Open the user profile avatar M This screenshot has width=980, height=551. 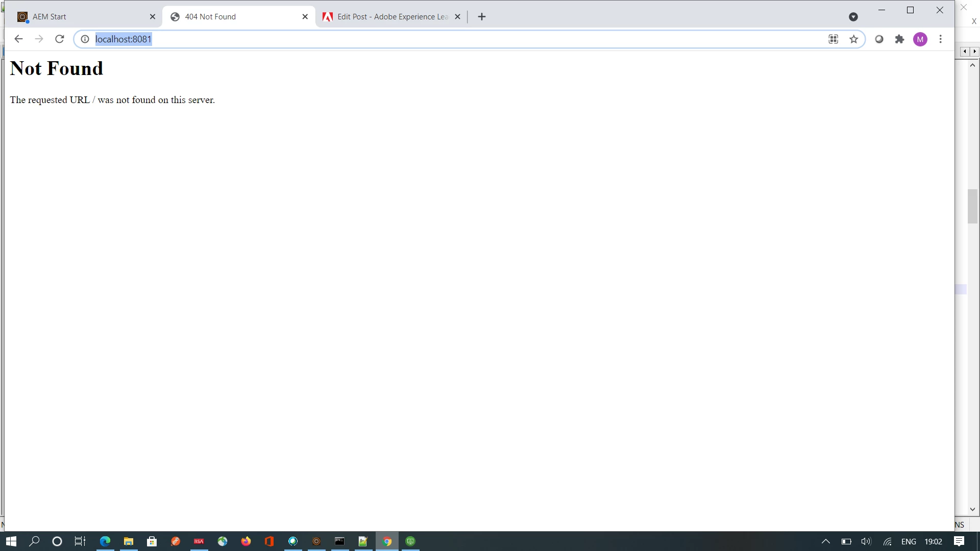(920, 39)
